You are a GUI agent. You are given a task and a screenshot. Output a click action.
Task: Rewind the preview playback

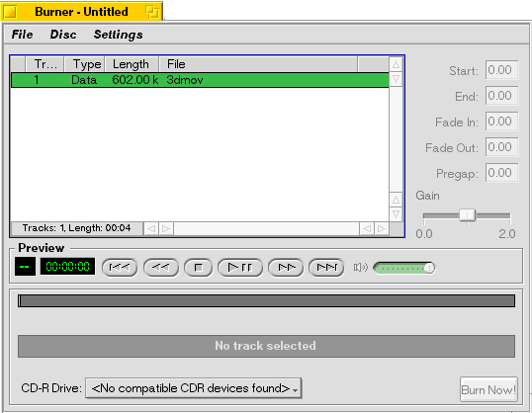coord(161,268)
